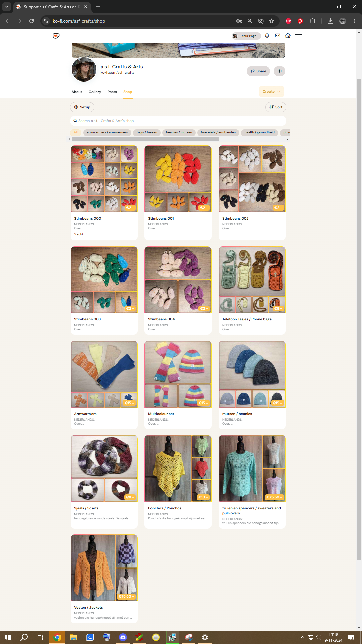Click the shop Setup button

point(82,107)
